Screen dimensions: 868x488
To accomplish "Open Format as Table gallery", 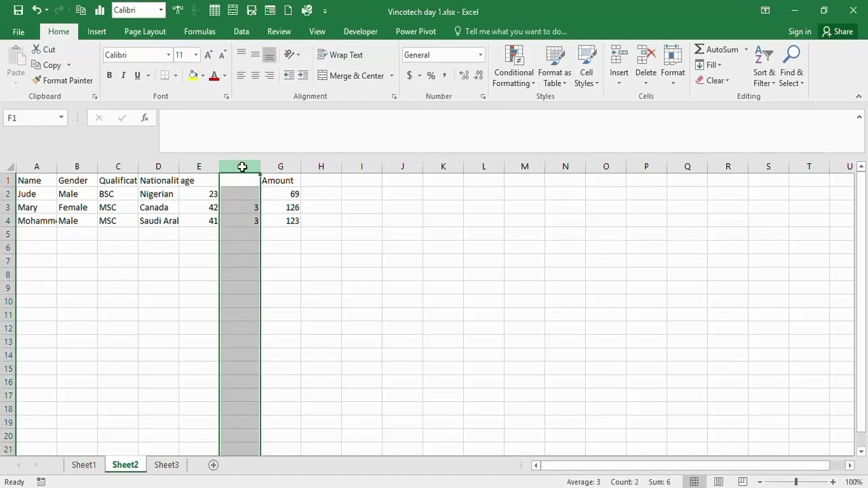I will click(x=555, y=66).
